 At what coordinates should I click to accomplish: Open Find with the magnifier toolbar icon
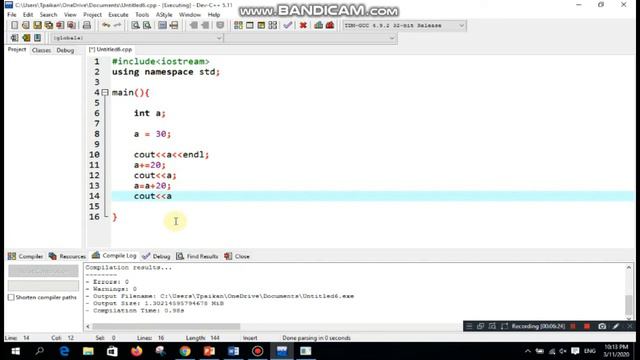pos(135,25)
